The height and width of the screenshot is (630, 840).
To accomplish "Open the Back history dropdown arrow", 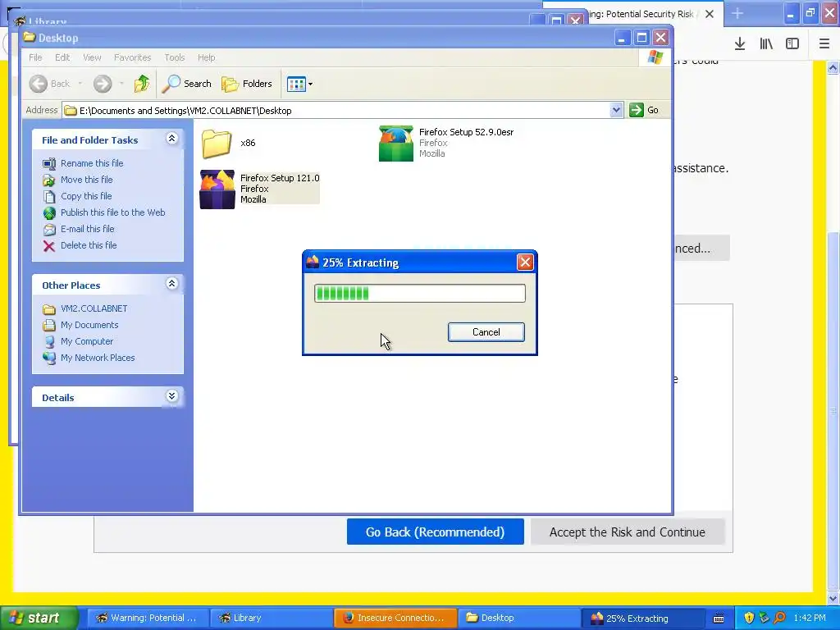I will pos(80,84).
